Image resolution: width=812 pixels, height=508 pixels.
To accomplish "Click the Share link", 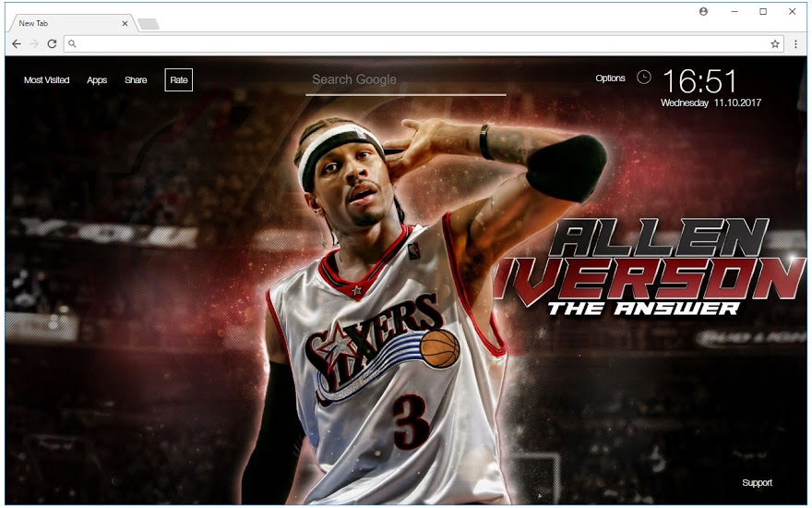I will pyautogui.click(x=136, y=80).
